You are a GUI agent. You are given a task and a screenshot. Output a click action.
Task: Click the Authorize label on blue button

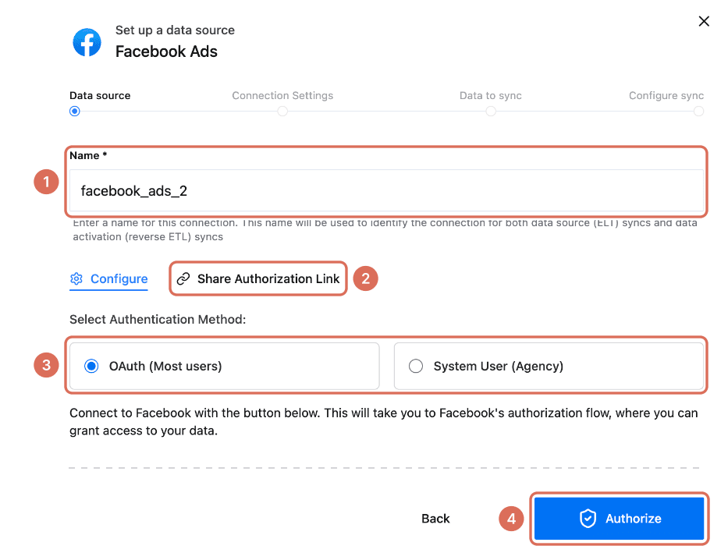click(634, 518)
